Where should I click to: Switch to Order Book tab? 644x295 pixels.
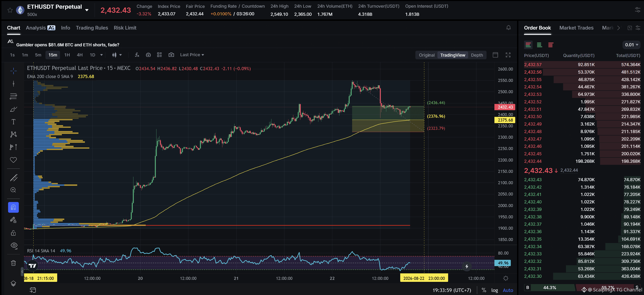click(x=537, y=28)
